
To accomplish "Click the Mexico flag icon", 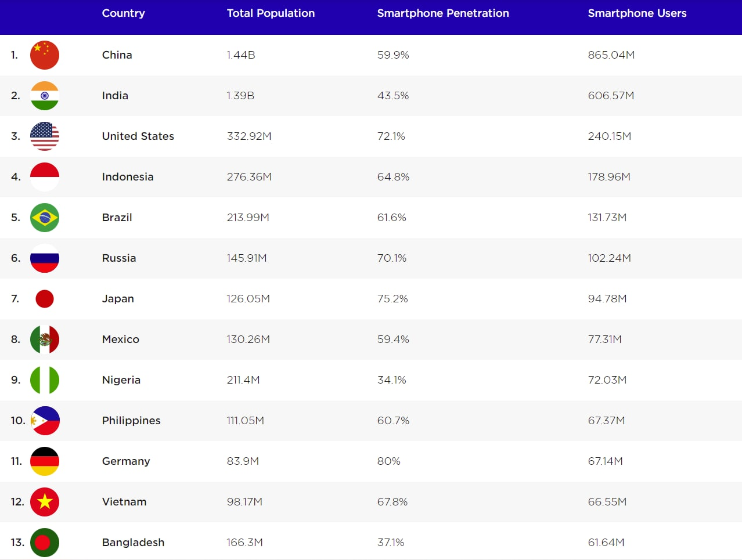I will pyautogui.click(x=45, y=339).
